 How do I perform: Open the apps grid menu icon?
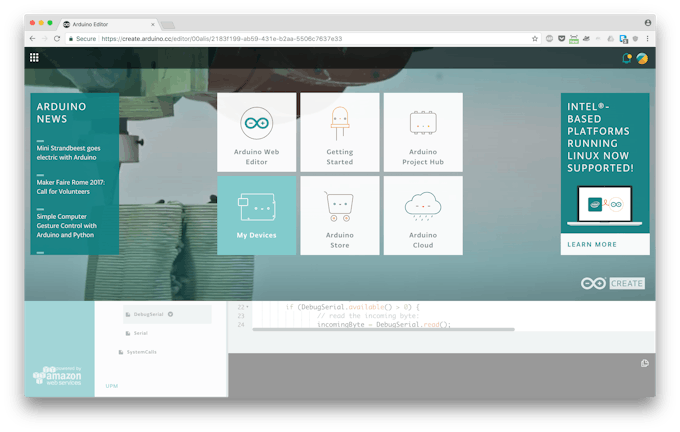34,57
